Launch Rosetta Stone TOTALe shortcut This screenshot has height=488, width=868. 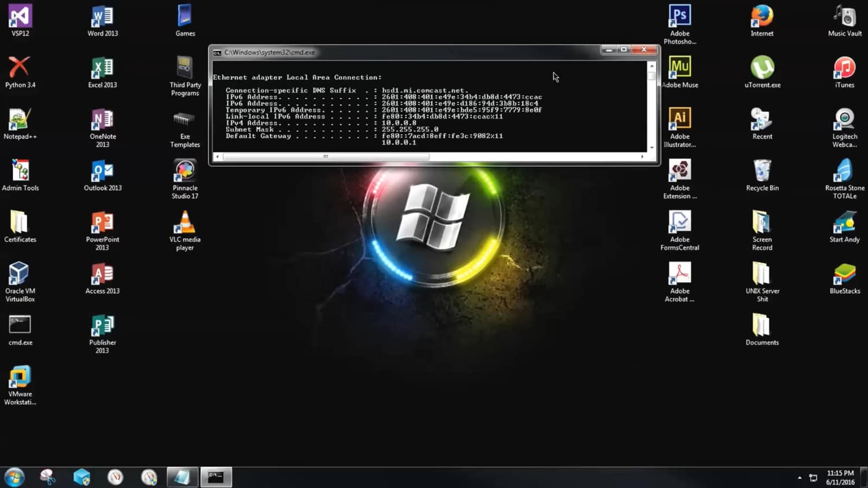(x=845, y=179)
